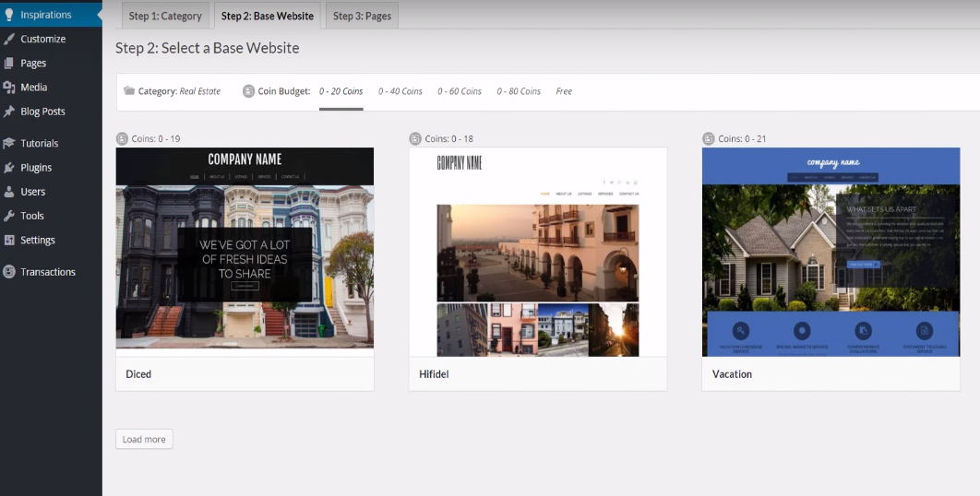Select the 0 - 60 Coins budget filter
Viewport: 980px width, 496px height.
tap(460, 91)
